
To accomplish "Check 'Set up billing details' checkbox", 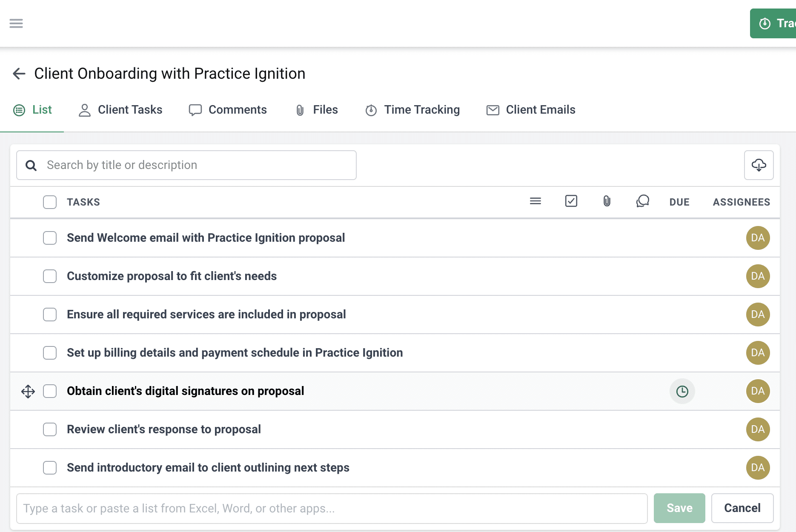I will coord(50,353).
